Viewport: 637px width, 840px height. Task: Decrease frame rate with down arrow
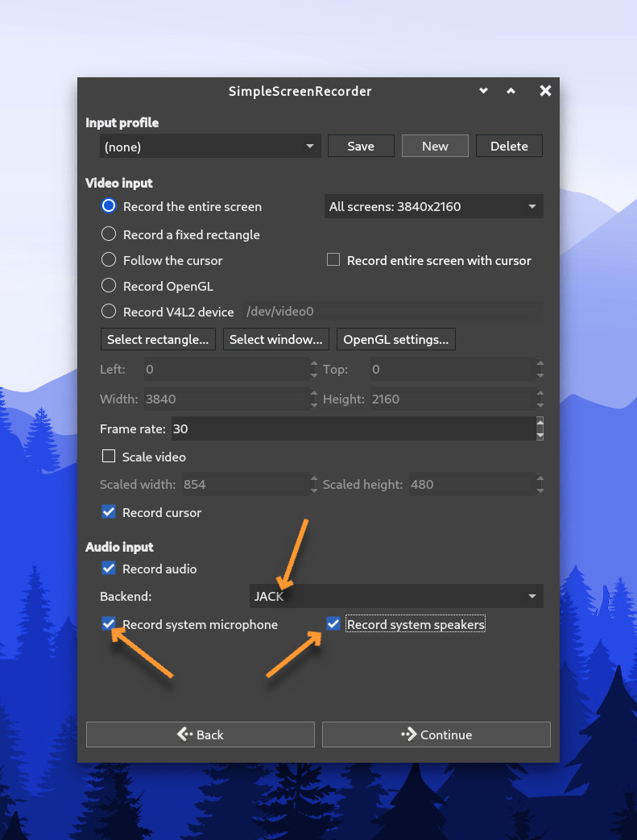click(540, 435)
